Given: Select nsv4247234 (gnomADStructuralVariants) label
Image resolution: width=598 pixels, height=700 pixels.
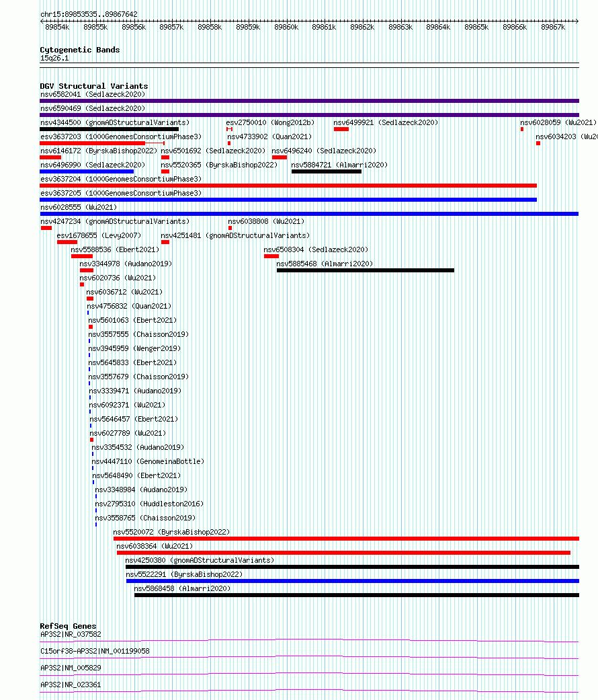Looking at the screenshot, I should tap(115, 221).
